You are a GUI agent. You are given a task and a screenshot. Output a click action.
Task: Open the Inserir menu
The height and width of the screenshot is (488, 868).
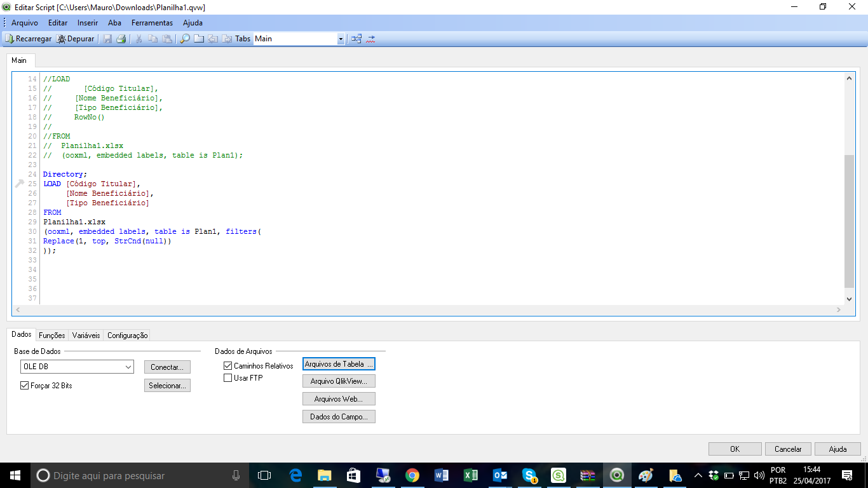88,22
